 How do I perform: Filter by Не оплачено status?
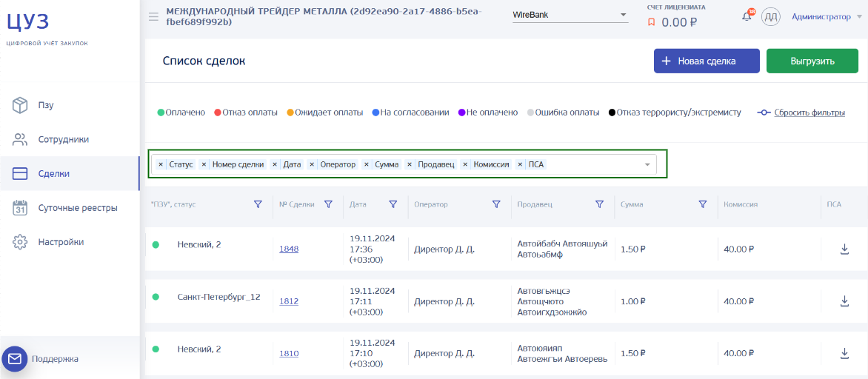tap(488, 113)
